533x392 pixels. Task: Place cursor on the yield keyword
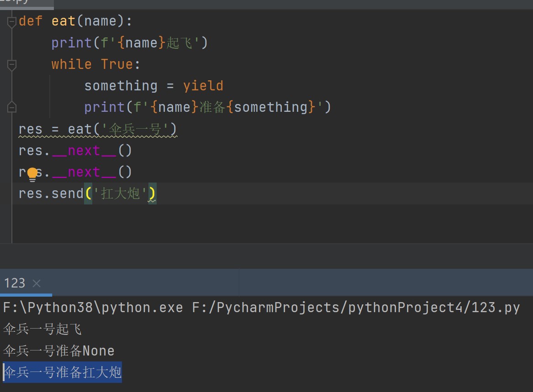pos(203,86)
